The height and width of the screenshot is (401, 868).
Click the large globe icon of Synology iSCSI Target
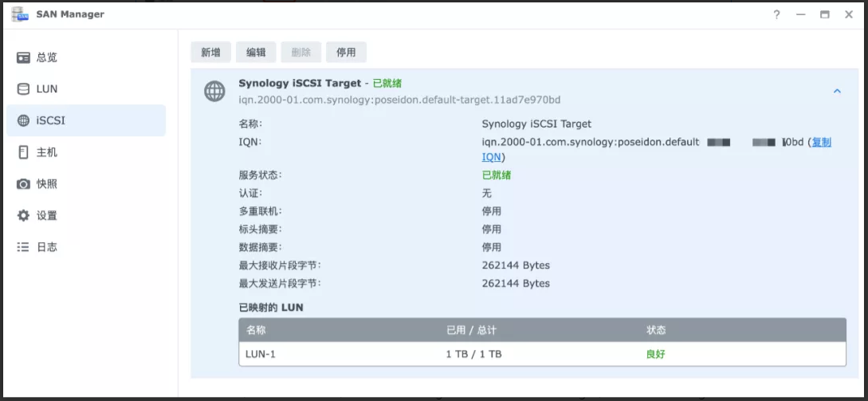click(x=214, y=91)
